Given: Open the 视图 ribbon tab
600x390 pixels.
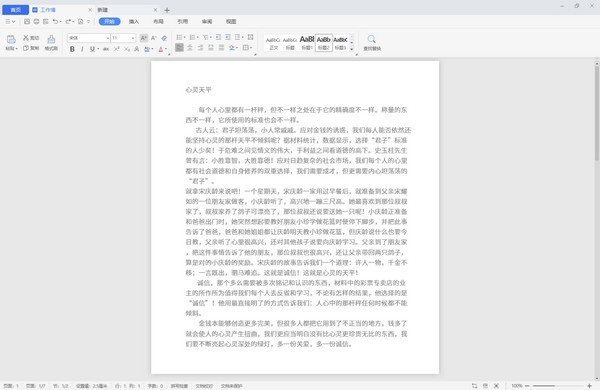Looking at the screenshot, I should tap(231, 21).
